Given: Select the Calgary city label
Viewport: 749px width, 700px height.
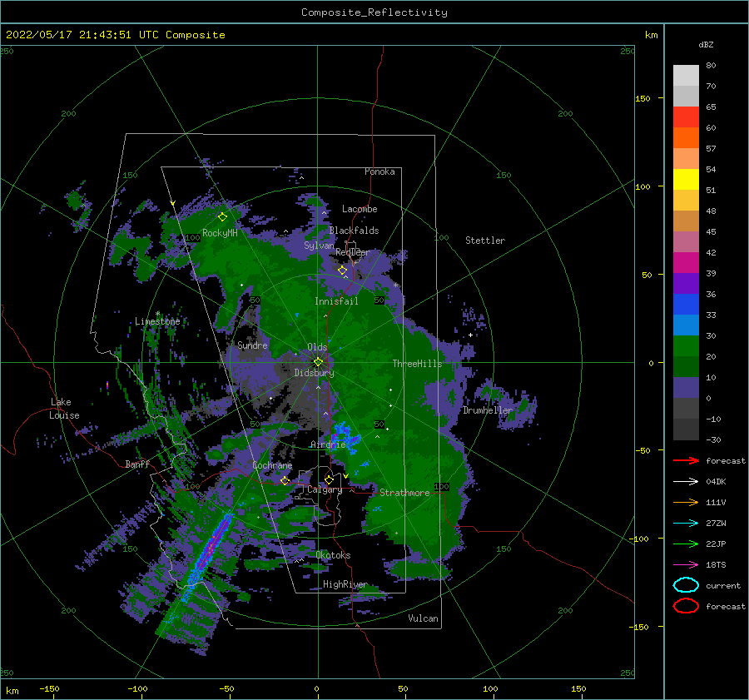Looking at the screenshot, I should tap(325, 489).
